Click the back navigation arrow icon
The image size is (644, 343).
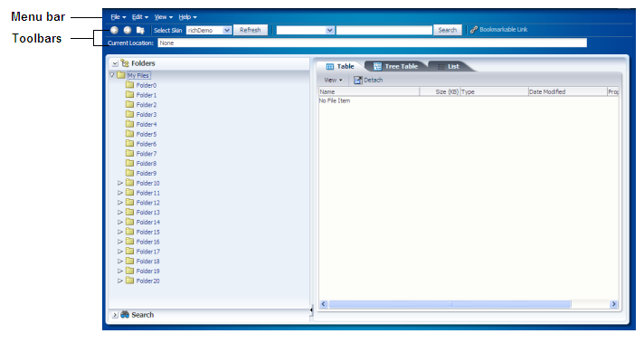[x=115, y=30]
